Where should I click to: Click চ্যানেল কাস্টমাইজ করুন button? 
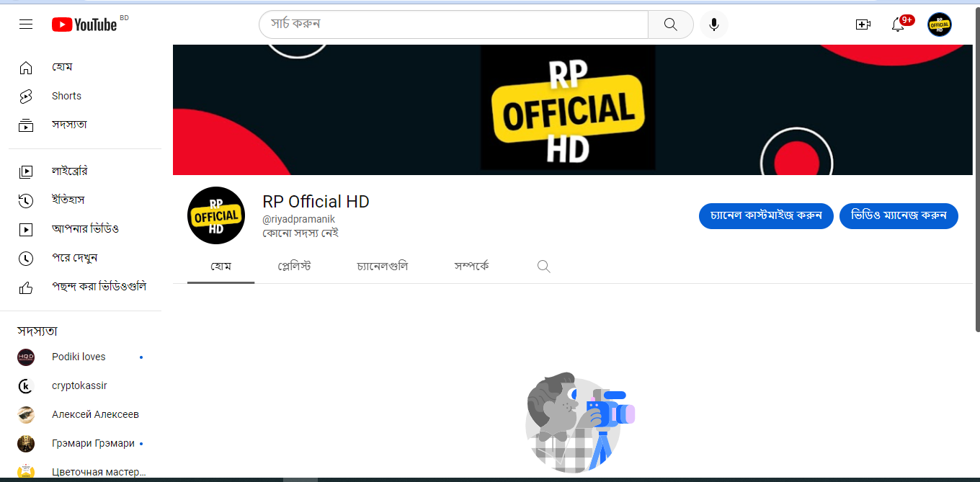[x=766, y=216]
